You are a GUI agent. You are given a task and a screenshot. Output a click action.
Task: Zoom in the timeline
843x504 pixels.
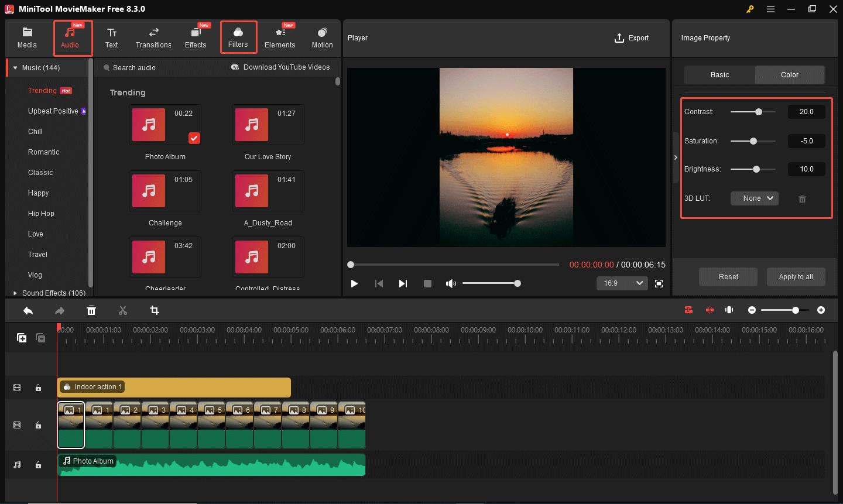(821, 310)
